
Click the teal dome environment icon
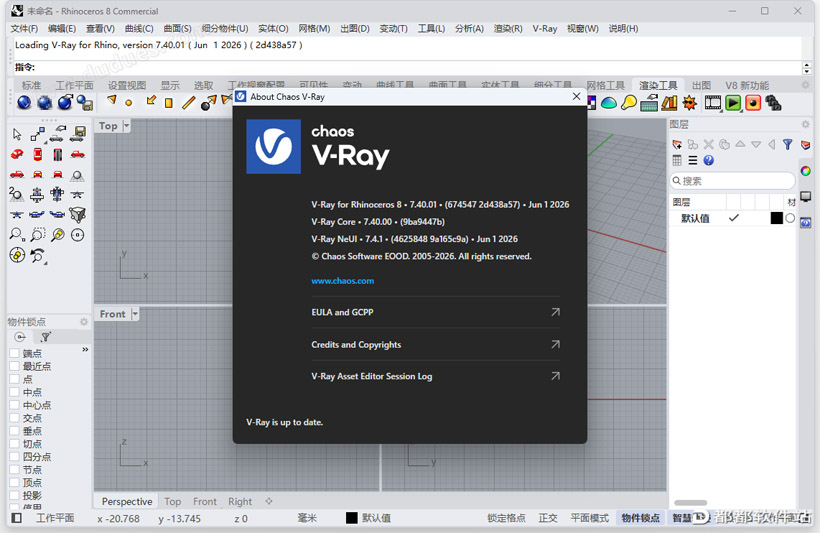[x=609, y=103]
